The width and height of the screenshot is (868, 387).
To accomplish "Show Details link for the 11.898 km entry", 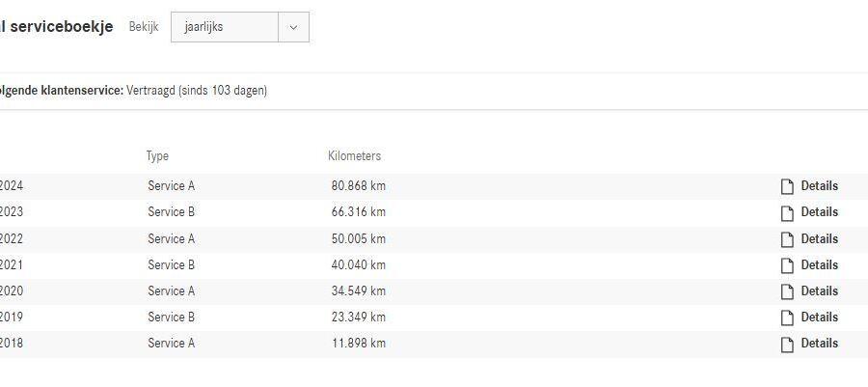I will pos(819,344).
